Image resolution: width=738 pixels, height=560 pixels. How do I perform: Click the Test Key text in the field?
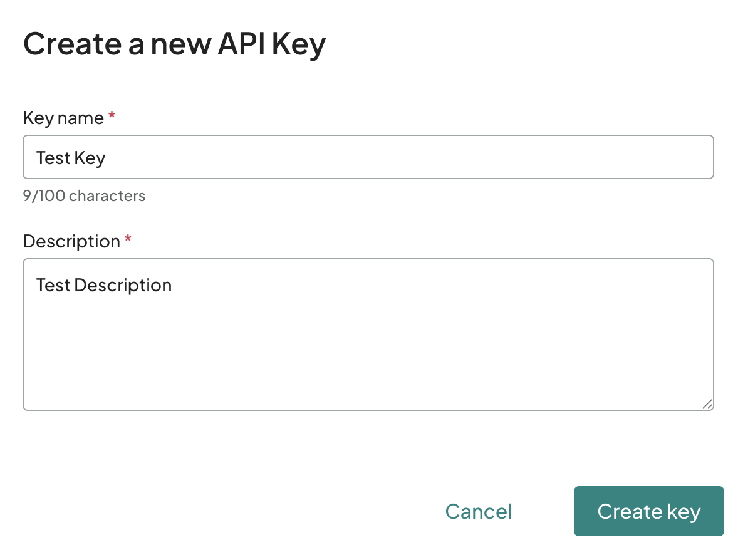click(71, 158)
